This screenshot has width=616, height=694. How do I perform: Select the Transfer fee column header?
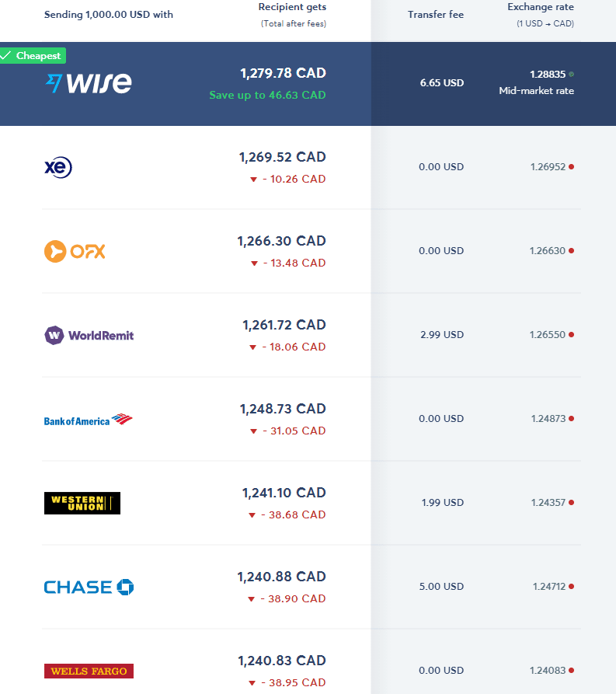[436, 14]
